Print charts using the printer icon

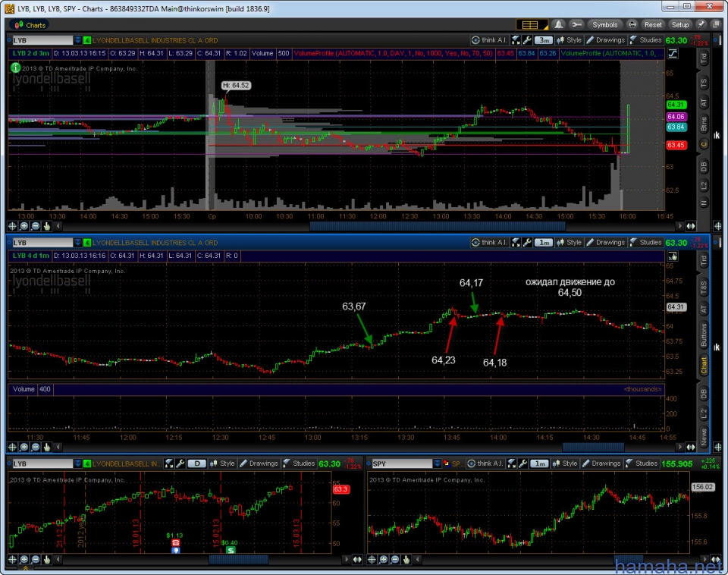(632, 24)
